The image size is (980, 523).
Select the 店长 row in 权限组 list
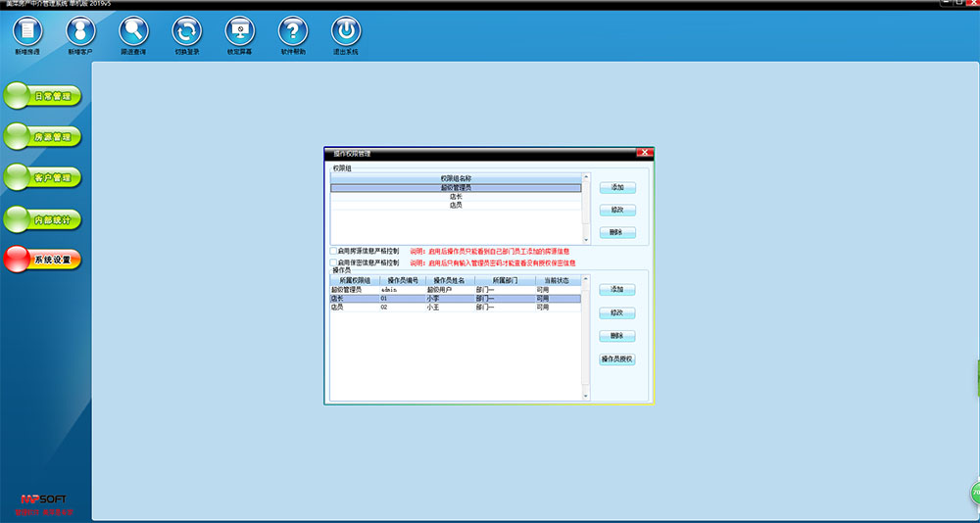click(456, 197)
